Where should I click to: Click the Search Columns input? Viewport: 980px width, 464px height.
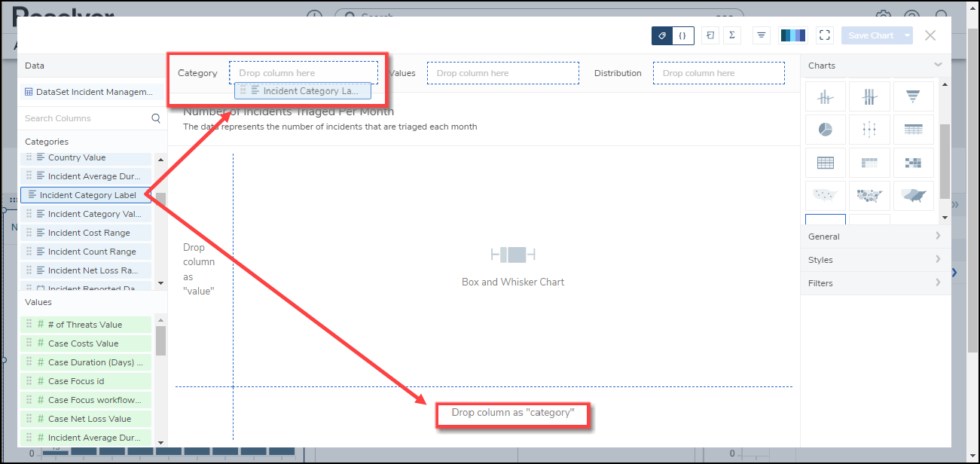85,118
